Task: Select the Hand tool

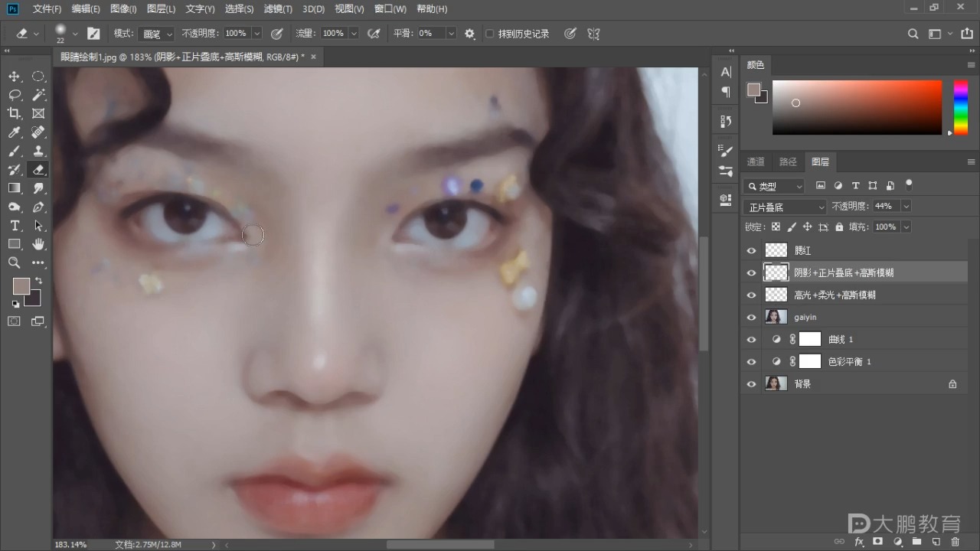Action: coord(38,244)
